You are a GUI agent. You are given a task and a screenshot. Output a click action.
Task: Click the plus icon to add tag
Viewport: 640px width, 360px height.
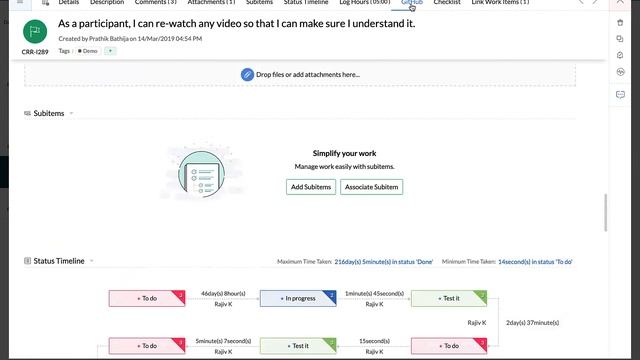click(110, 51)
